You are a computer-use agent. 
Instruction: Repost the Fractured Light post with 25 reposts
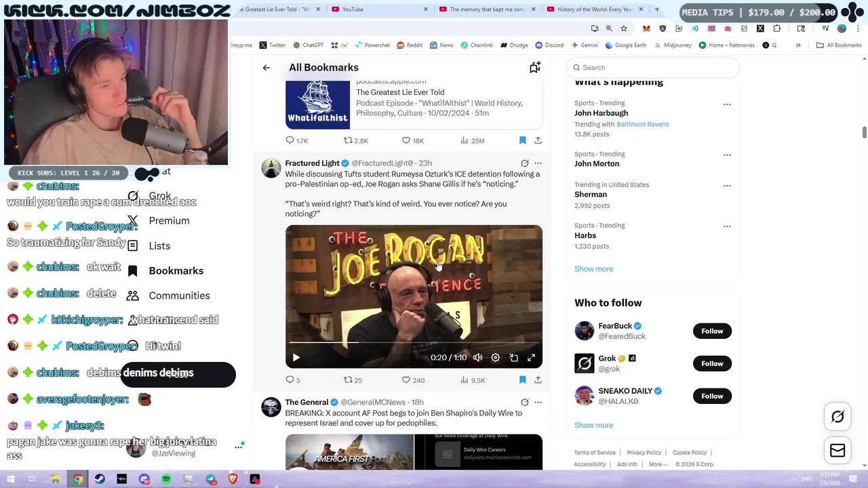[x=353, y=380]
